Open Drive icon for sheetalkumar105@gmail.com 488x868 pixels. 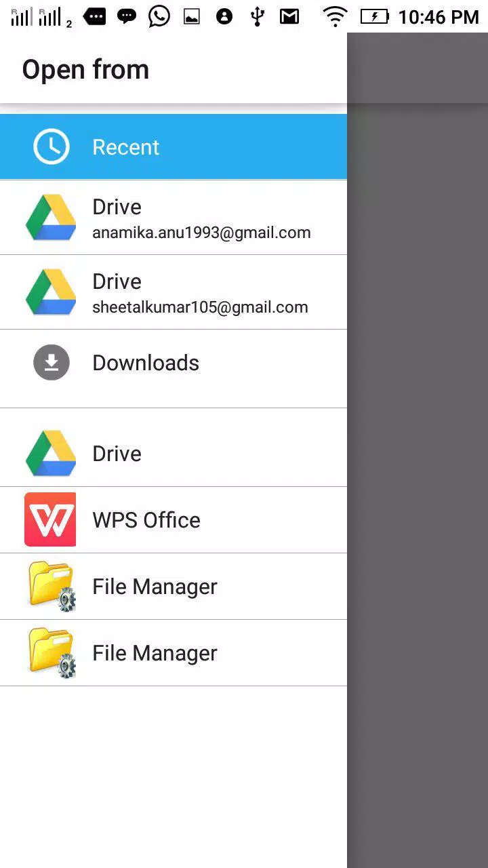pyautogui.click(x=51, y=292)
